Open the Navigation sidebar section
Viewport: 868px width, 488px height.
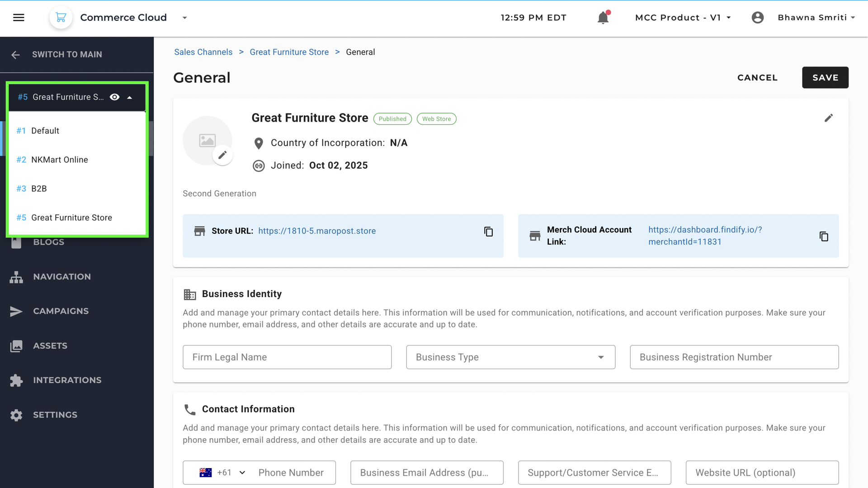(x=62, y=277)
